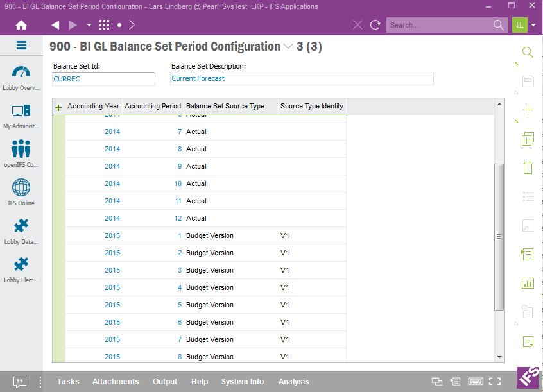Go to the Home page icon
The width and height of the screenshot is (543, 392).
click(21, 25)
